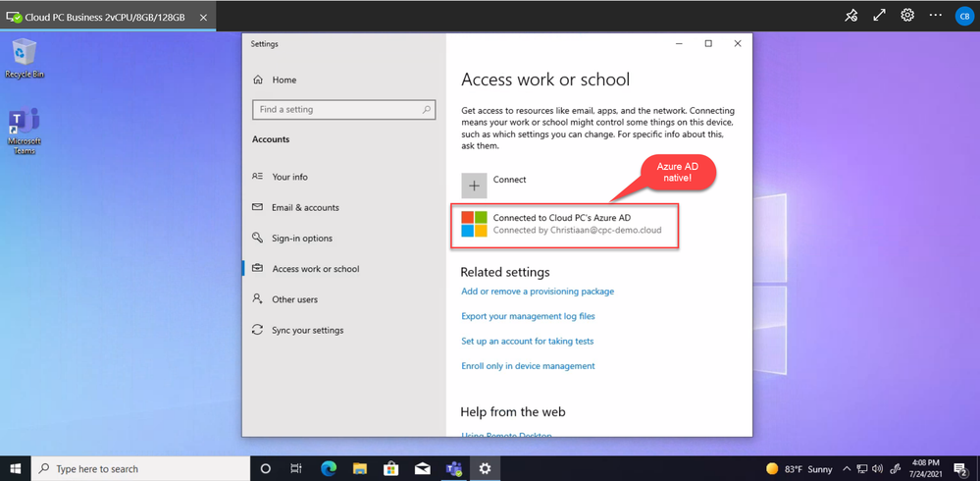
Task: Open Cloud PC settings gear icon
Action: pos(907,16)
